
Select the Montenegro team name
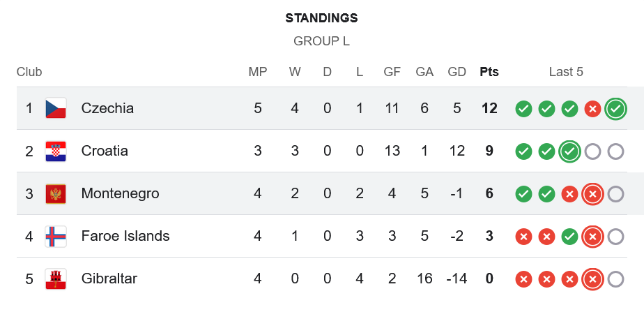120,193
